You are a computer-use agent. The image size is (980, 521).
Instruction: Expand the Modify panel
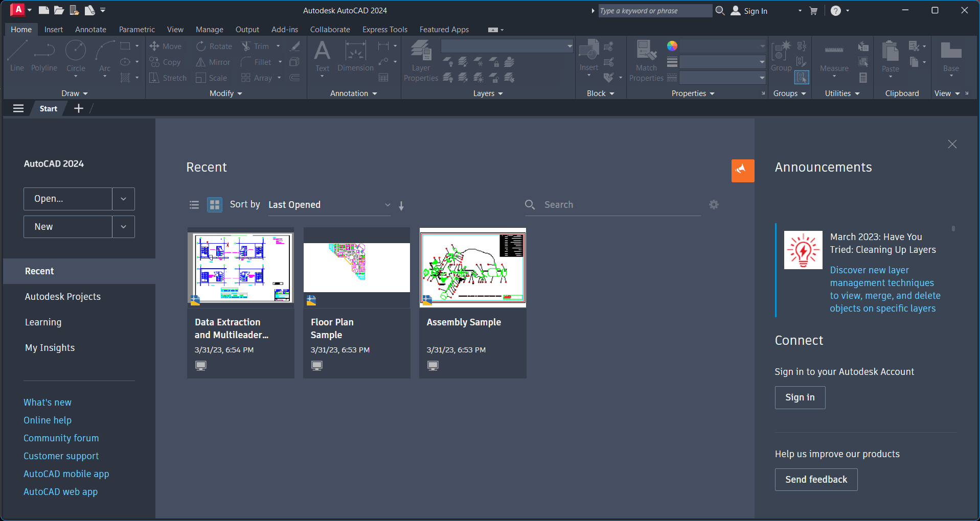click(x=226, y=93)
